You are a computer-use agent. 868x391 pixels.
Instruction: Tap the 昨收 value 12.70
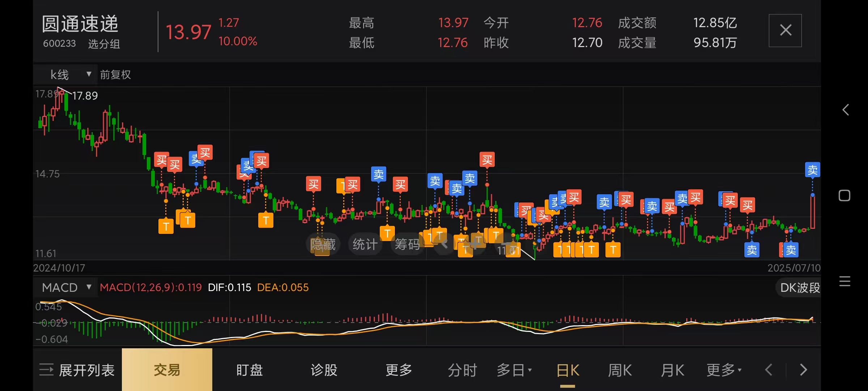tap(587, 43)
